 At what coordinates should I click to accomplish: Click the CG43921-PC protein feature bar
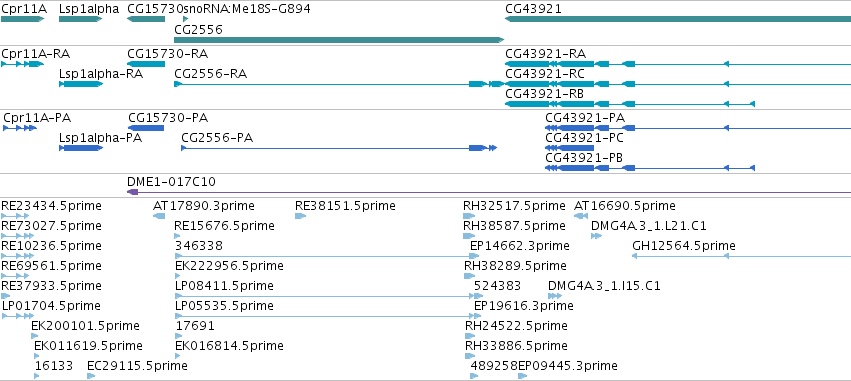click(569, 148)
